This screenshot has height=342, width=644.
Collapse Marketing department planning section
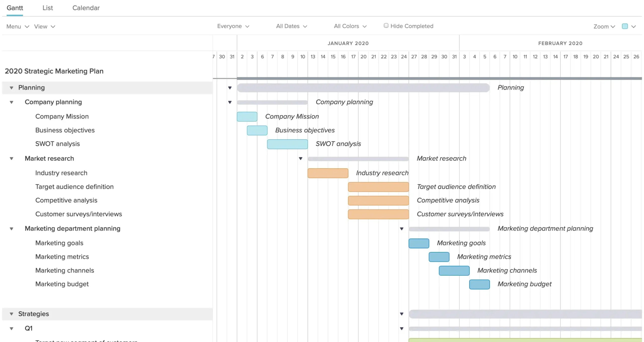coord(11,229)
